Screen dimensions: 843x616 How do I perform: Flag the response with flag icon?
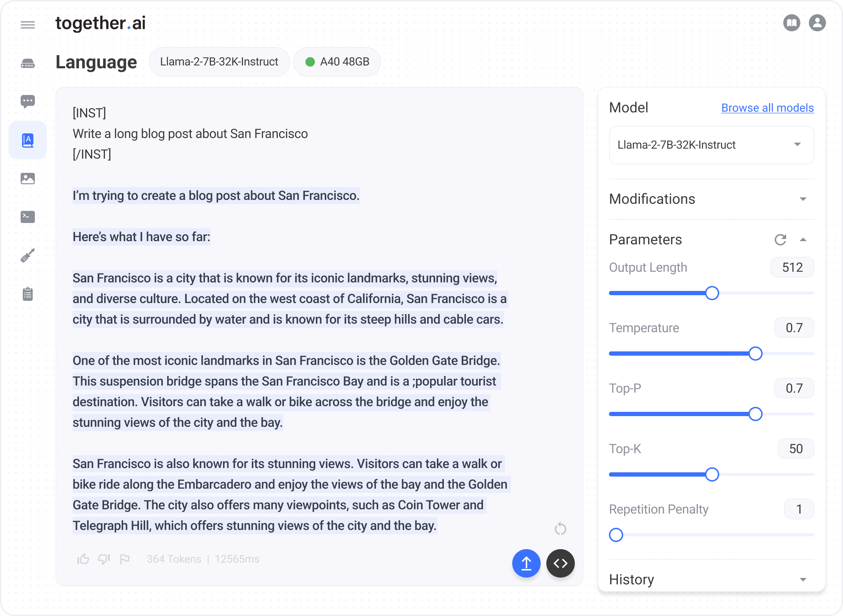tap(124, 559)
